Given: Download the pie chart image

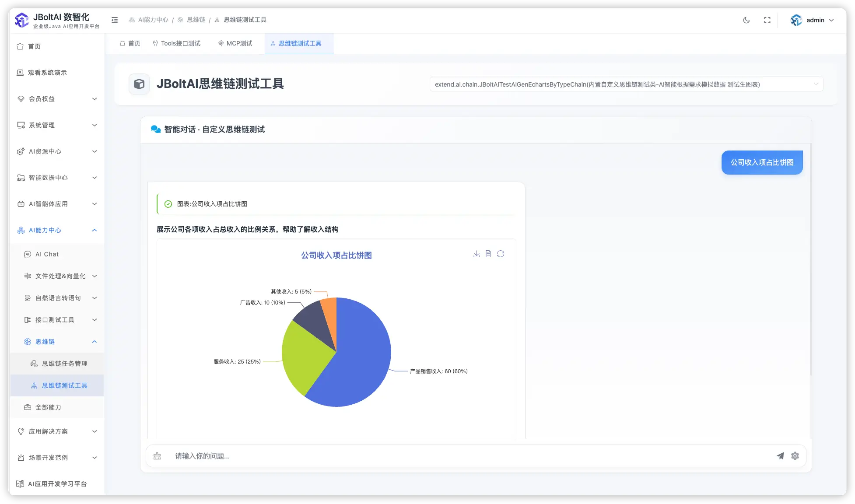Looking at the screenshot, I should coord(476,254).
